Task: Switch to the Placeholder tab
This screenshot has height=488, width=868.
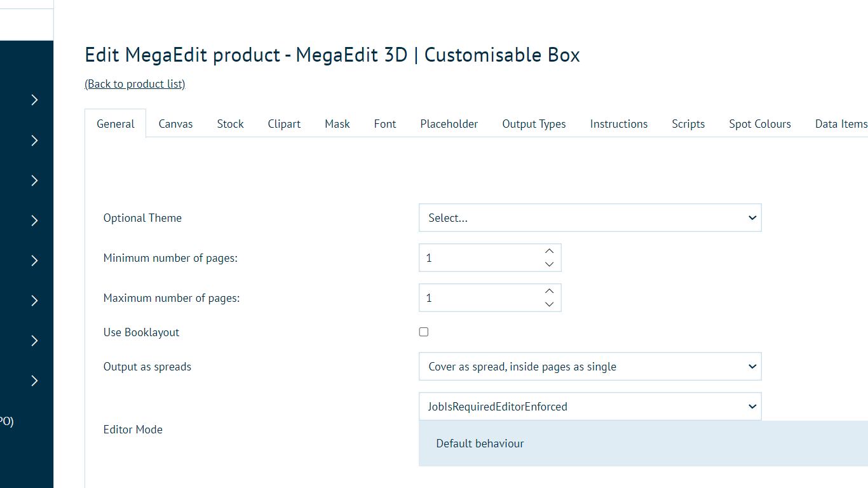Action: tap(449, 124)
